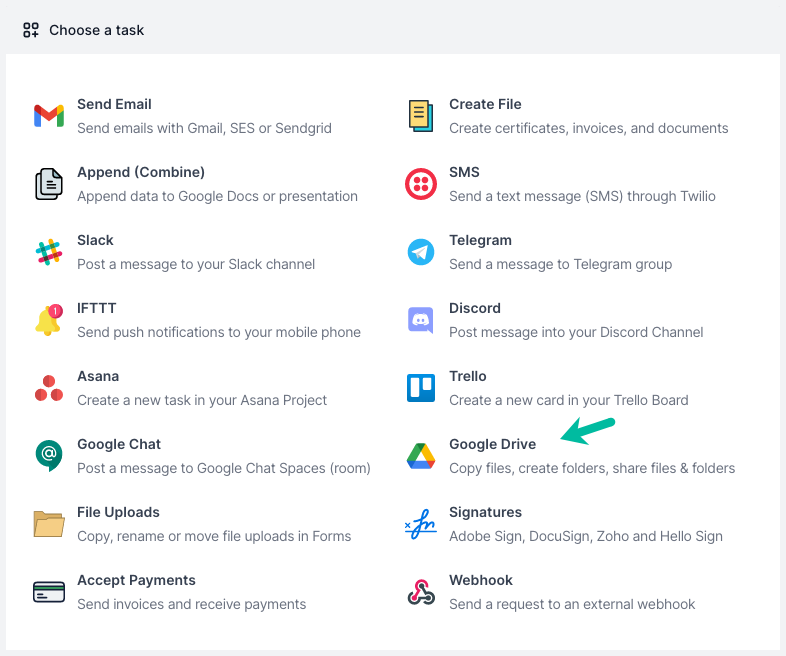Click the Append documents icon
The height and width of the screenshot is (656, 786).
49,184
